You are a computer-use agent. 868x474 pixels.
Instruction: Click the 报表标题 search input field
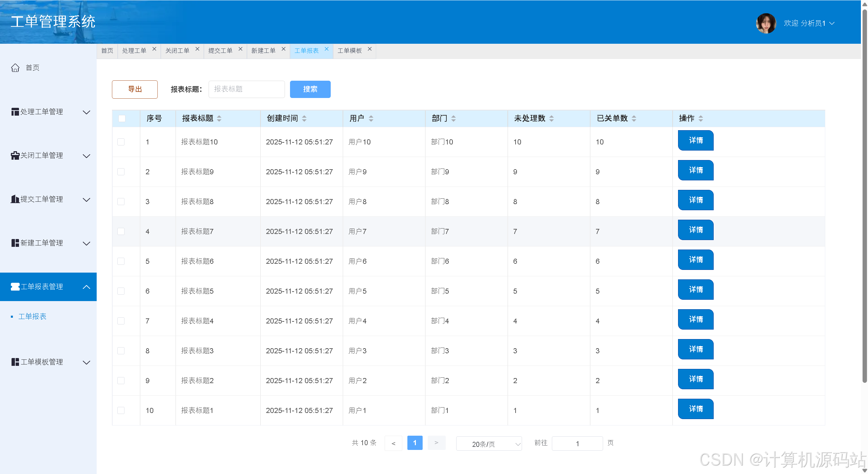coord(247,90)
